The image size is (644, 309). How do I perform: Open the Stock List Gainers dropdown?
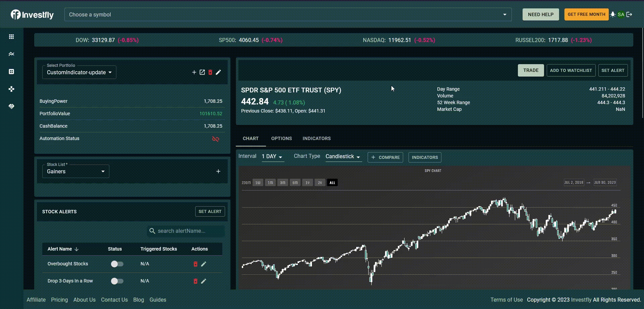[x=76, y=171]
